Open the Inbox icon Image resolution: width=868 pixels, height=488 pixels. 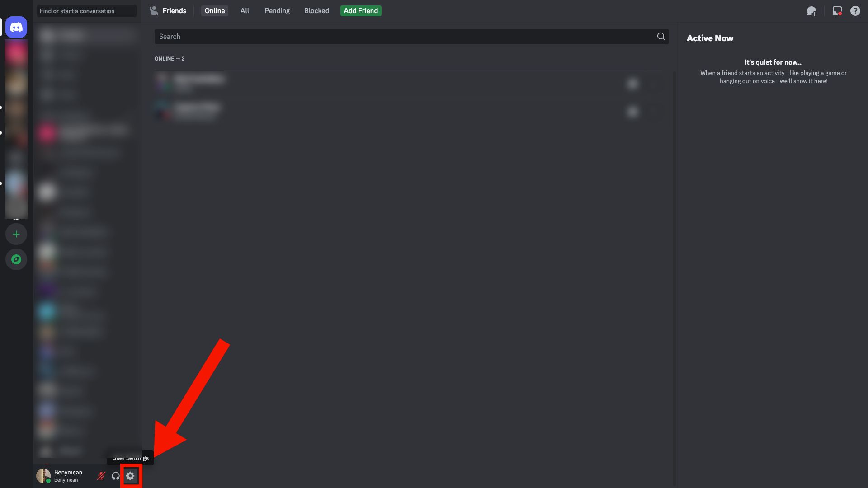click(x=837, y=11)
